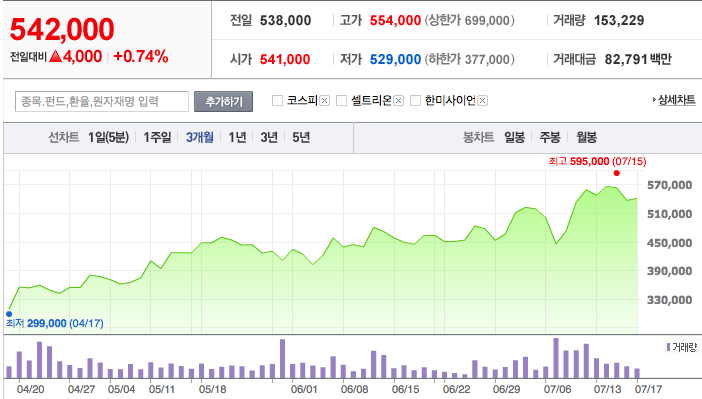Viewport: 702px width, 399px height.
Task: Click the 거래대금 82,791 백만 value
Action: 638,59
